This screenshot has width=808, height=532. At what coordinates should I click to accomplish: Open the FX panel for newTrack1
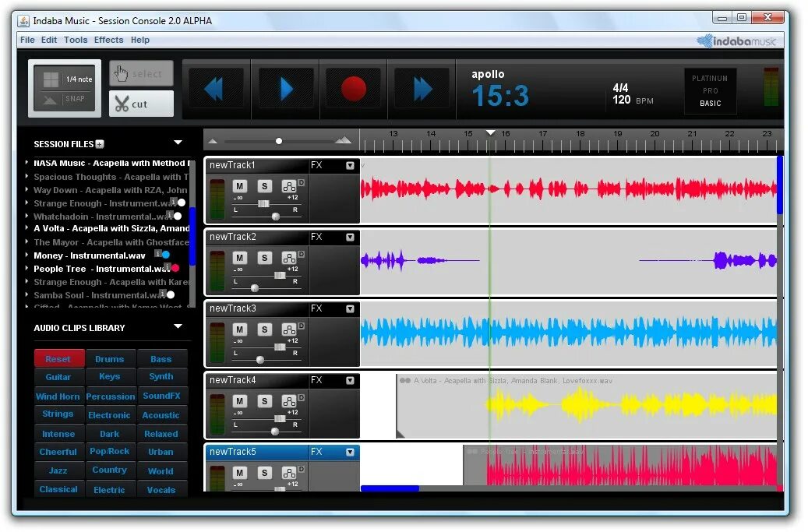point(317,166)
